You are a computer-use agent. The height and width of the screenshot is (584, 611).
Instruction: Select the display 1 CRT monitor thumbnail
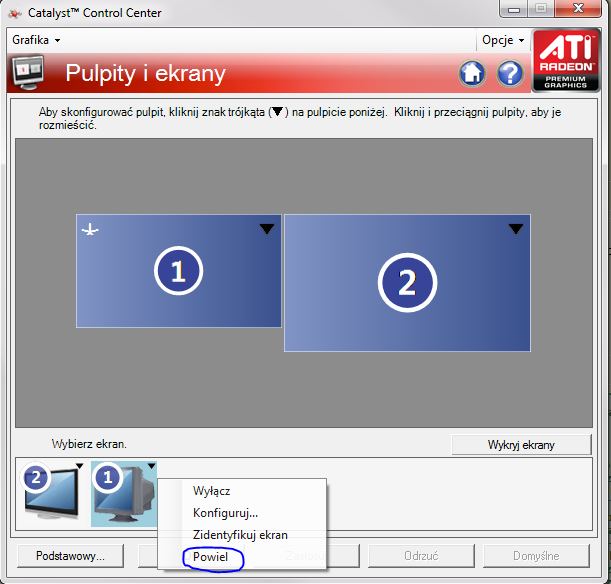tap(124, 494)
